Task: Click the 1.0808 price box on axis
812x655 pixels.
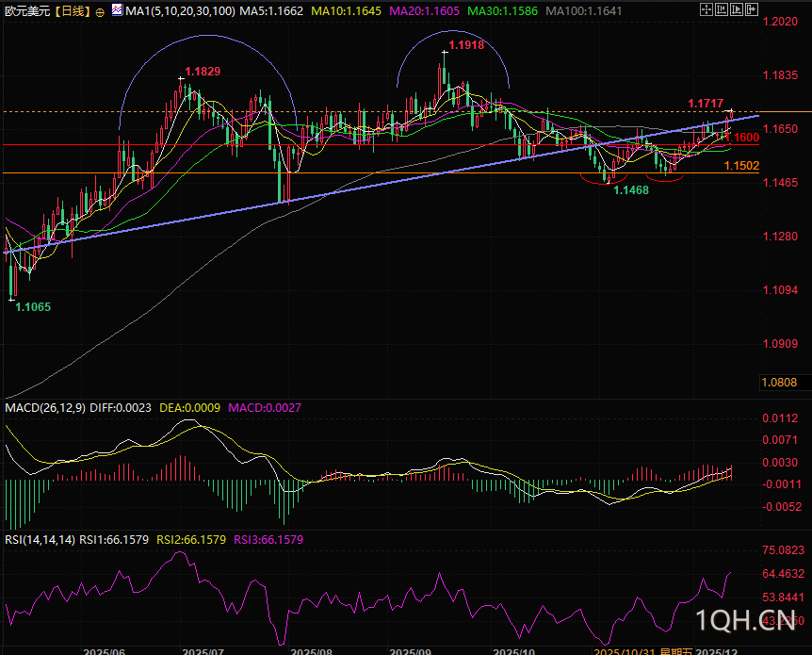Action: (779, 383)
